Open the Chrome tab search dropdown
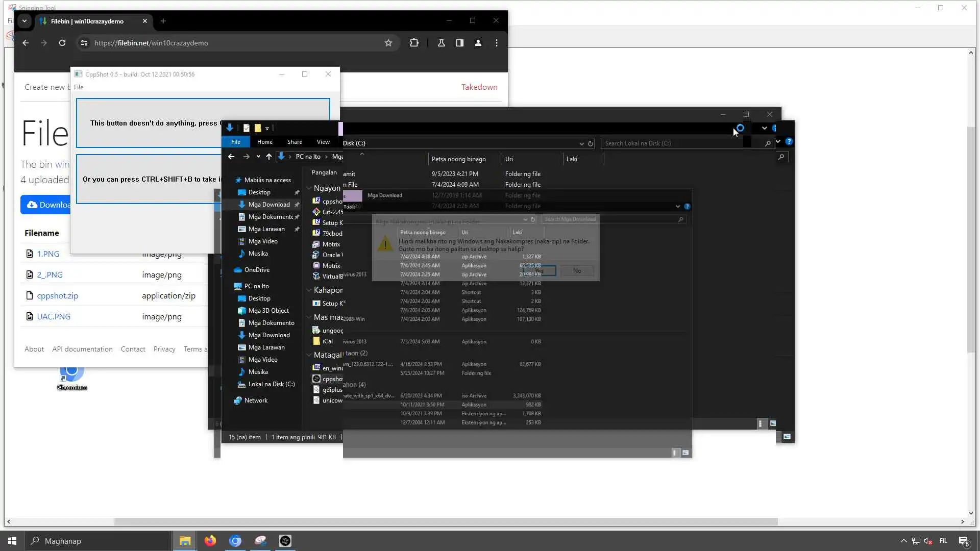This screenshot has height=551, width=980. [24, 21]
